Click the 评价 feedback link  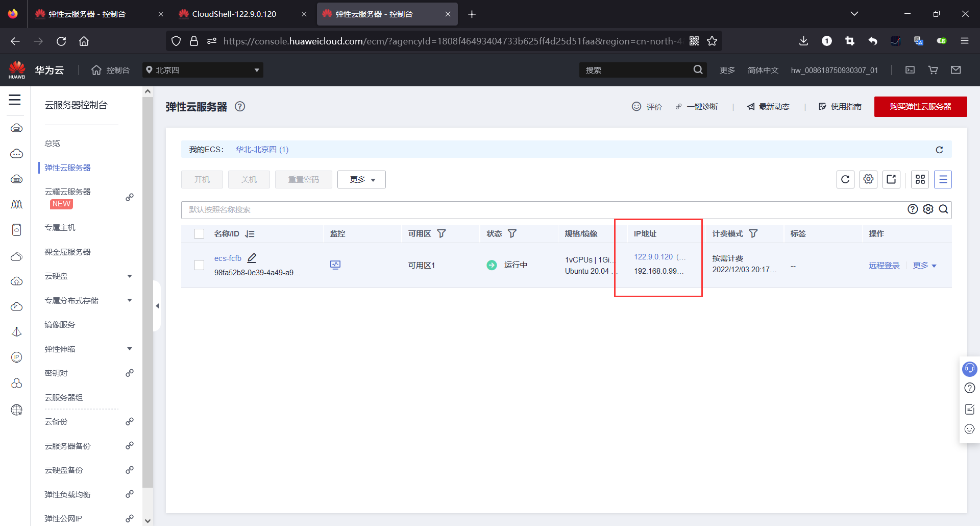pyautogui.click(x=647, y=107)
